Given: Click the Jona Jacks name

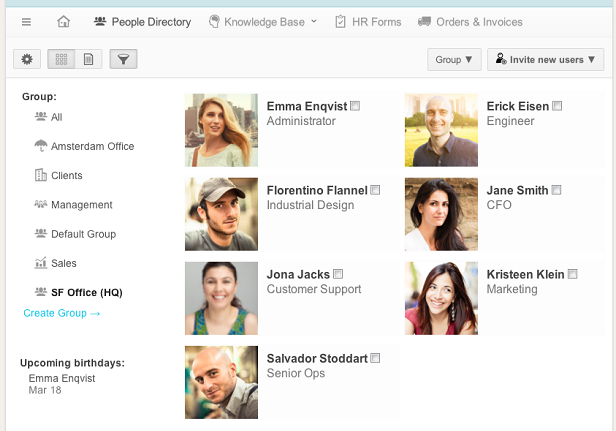Looking at the screenshot, I should (x=298, y=274).
